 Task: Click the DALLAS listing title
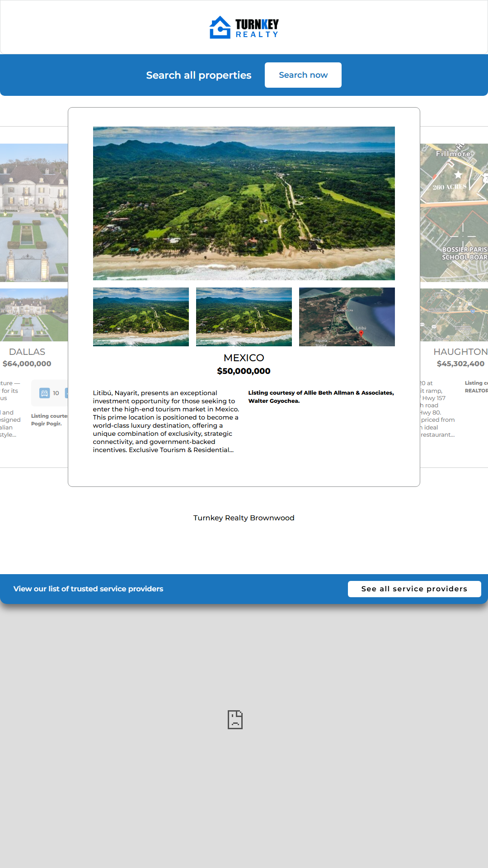click(x=27, y=352)
